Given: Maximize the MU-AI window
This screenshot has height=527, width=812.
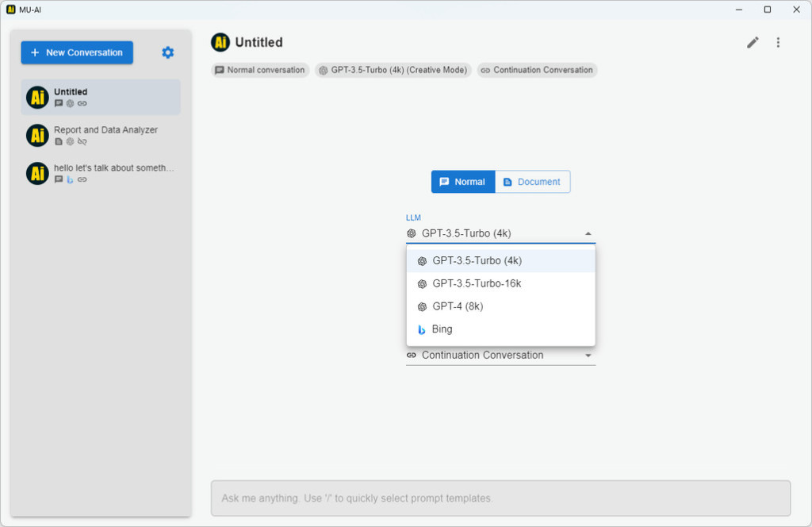Looking at the screenshot, I should pos(768,10).
